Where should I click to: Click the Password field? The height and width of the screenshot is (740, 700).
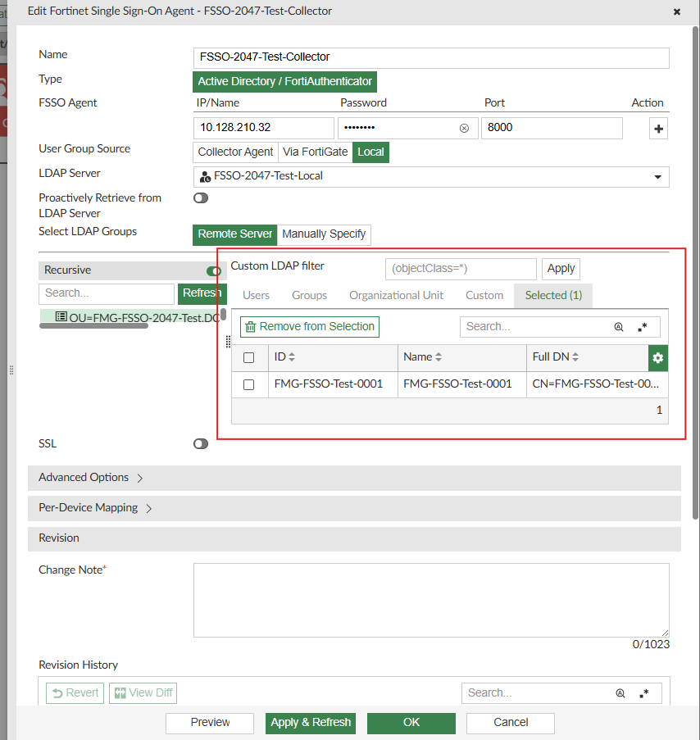tap(408, 128)
